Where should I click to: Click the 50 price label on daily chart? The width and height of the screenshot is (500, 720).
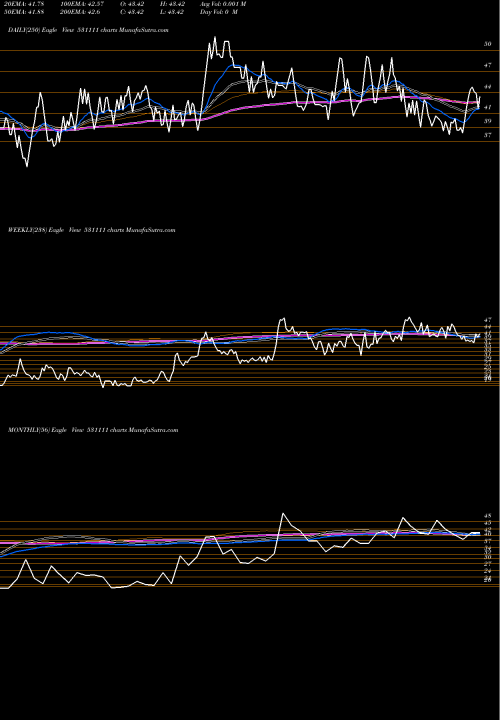pyautogui.click(x=487, y=44)
